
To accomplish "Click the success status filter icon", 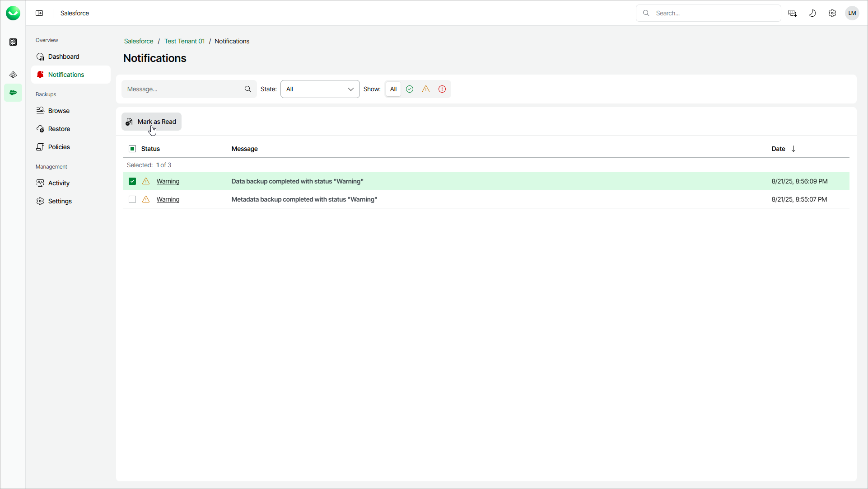I will pos(410,89).
